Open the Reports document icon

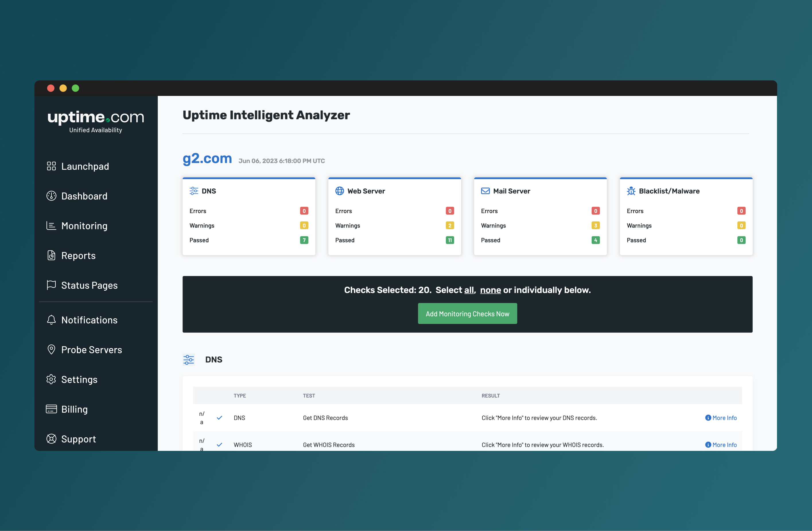52,255
